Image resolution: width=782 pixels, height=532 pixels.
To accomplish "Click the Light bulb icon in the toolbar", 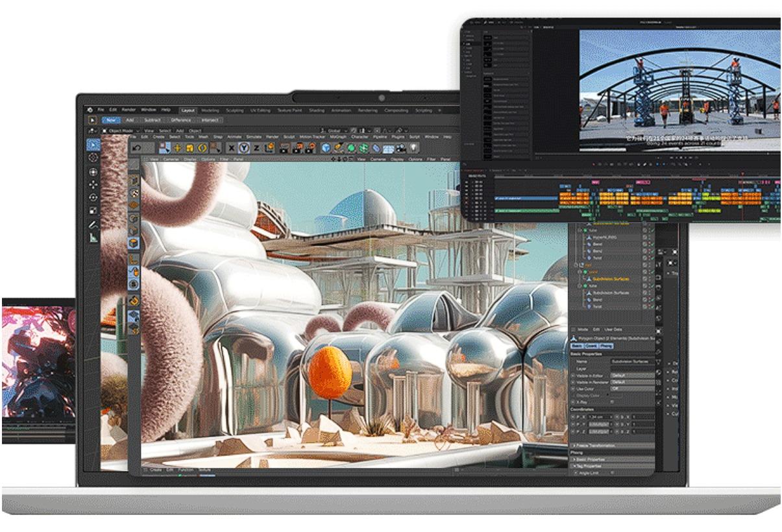I will pyautogui.click(x=413, y=148).
